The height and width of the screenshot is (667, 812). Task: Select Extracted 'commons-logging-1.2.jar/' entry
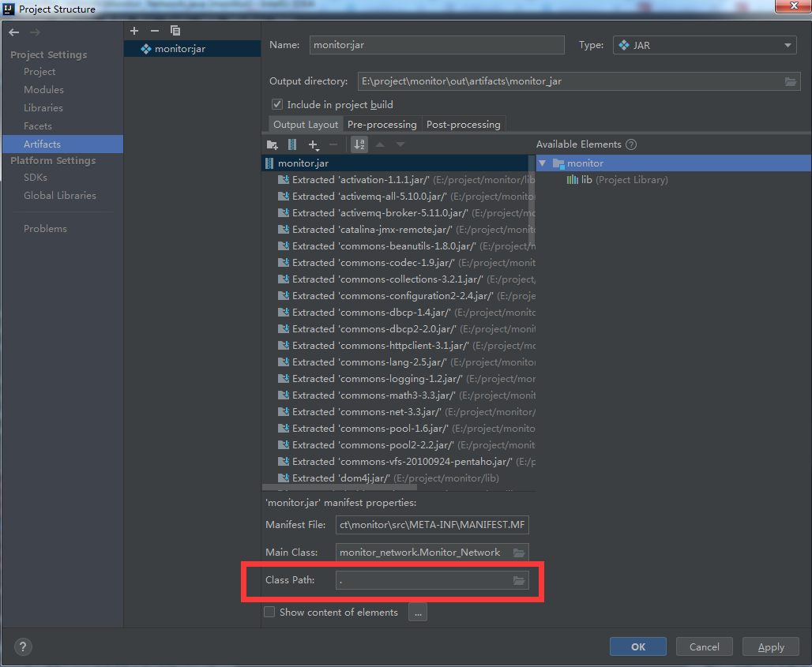(x=406, y=378)
